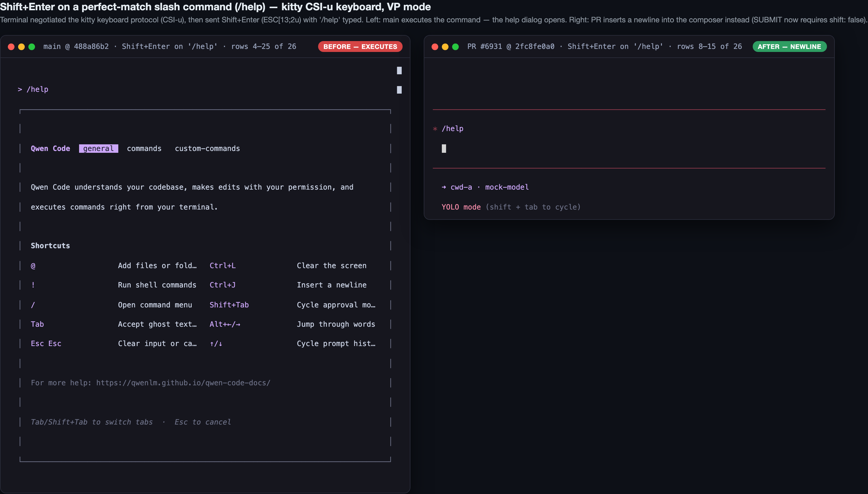The image size is (868, 494).
Task: Click the red close dot in the main window
Action: click(11, 47)
